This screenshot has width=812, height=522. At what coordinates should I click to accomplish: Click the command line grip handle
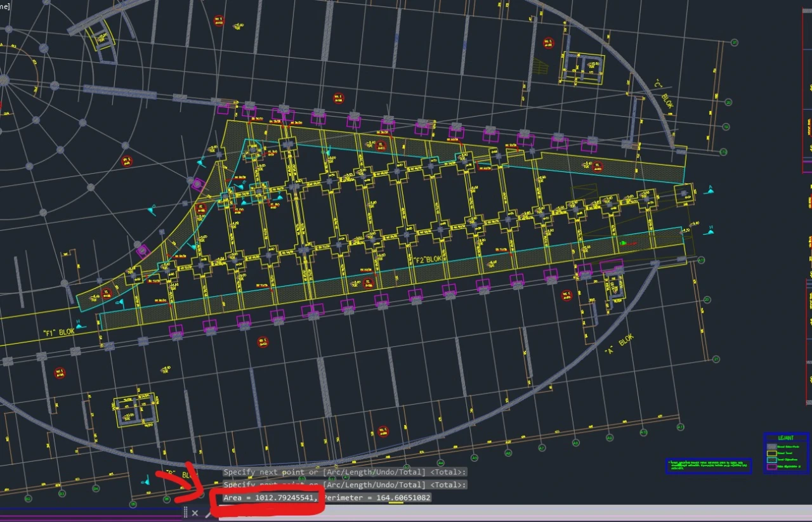pos(185,512)
